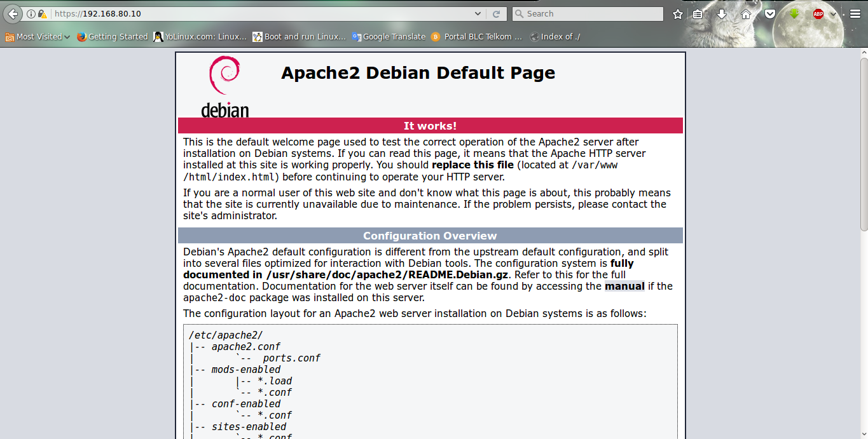
Task: Open the Portal BLC Telkom bookmark
Action: pyautogui.click(x=476, y=36)
